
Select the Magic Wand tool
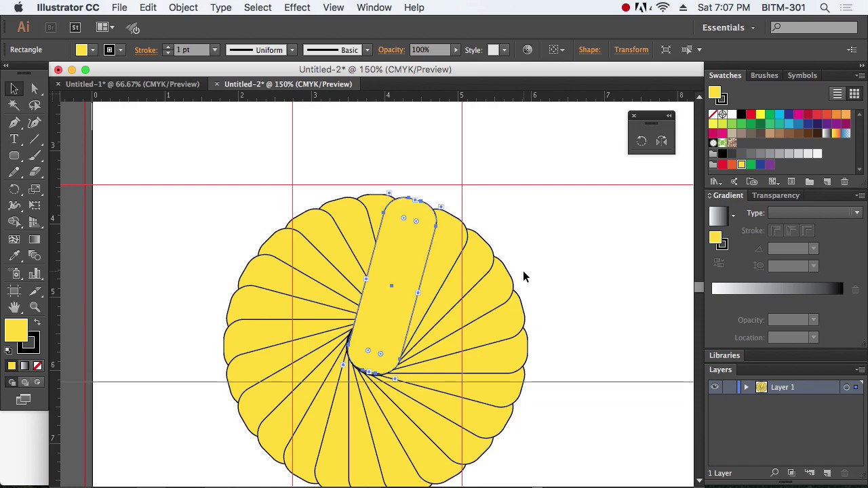point(14,105)
